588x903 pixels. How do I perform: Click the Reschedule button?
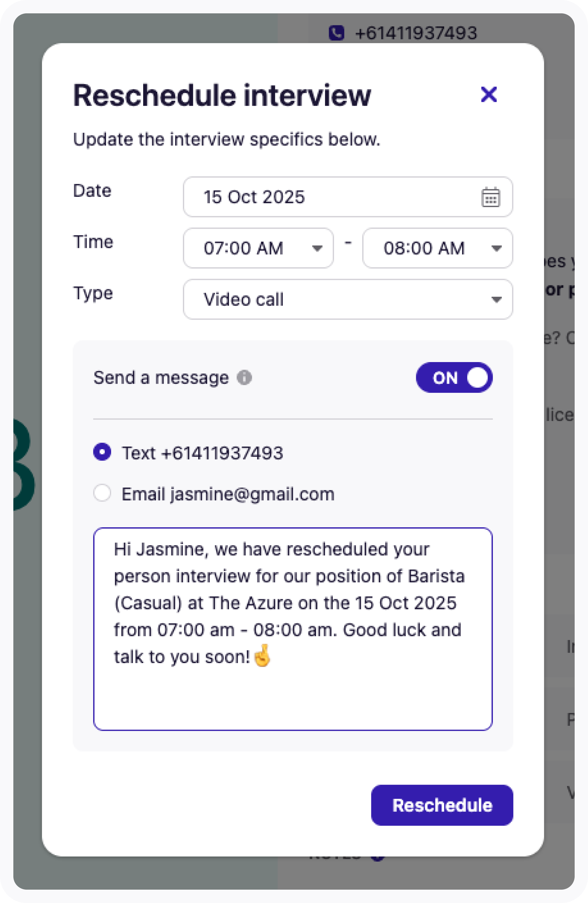442,805
